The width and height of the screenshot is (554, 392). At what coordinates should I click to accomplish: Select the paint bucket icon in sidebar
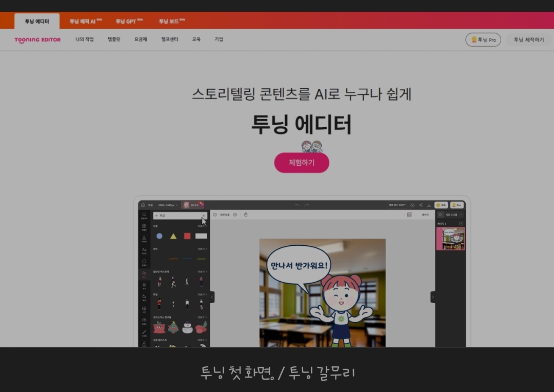coord(144,297)
